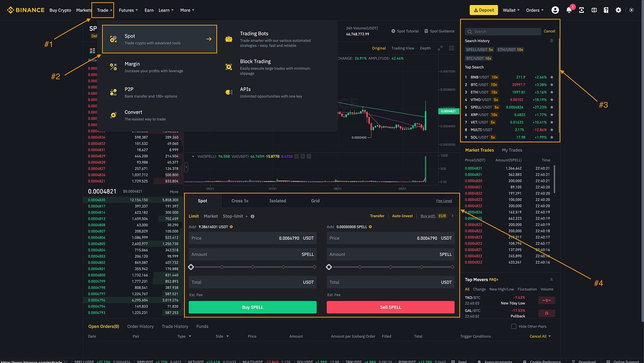This screenshot has width=644, height=363.
Task: Click the yellow Deposit button
Action: point(483,10)
